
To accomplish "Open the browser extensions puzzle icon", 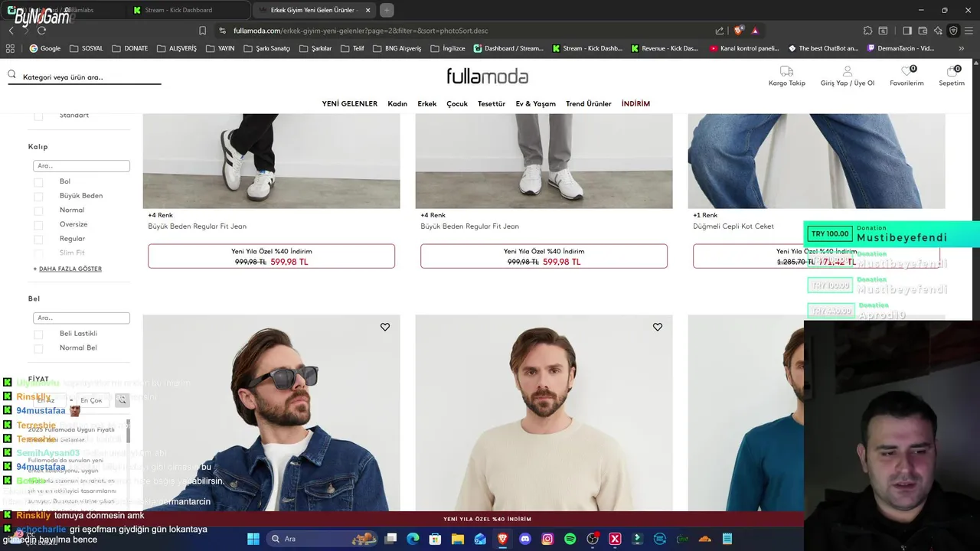I will pos(867,31).
